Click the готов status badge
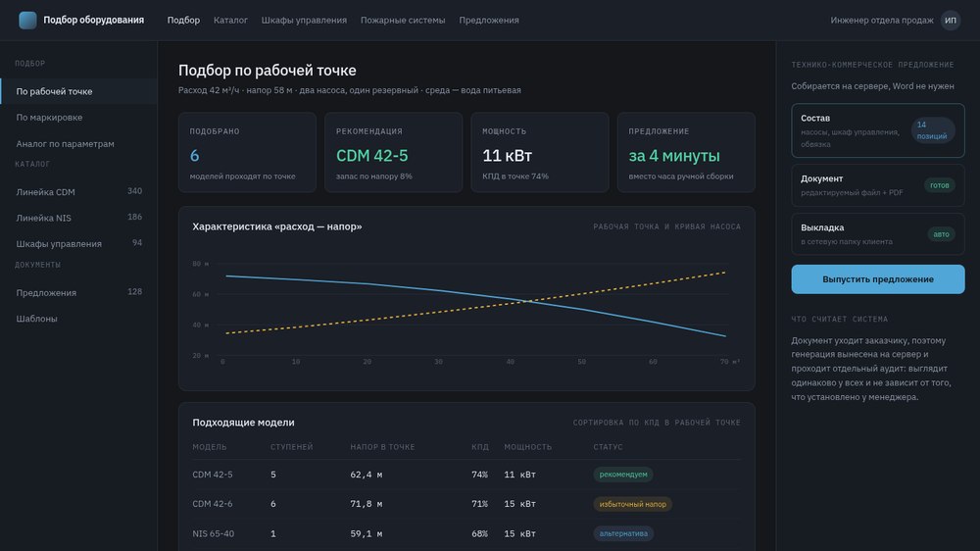980x551 pixels. (939, 185)
